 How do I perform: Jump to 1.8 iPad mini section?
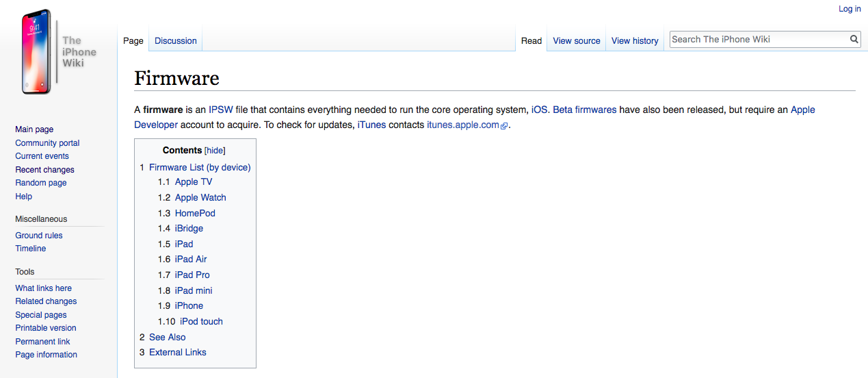185,290
